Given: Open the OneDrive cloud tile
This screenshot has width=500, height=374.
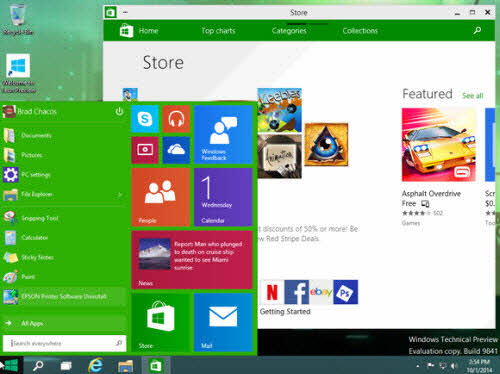Looking at the screenshot, I should pos(176,150).
